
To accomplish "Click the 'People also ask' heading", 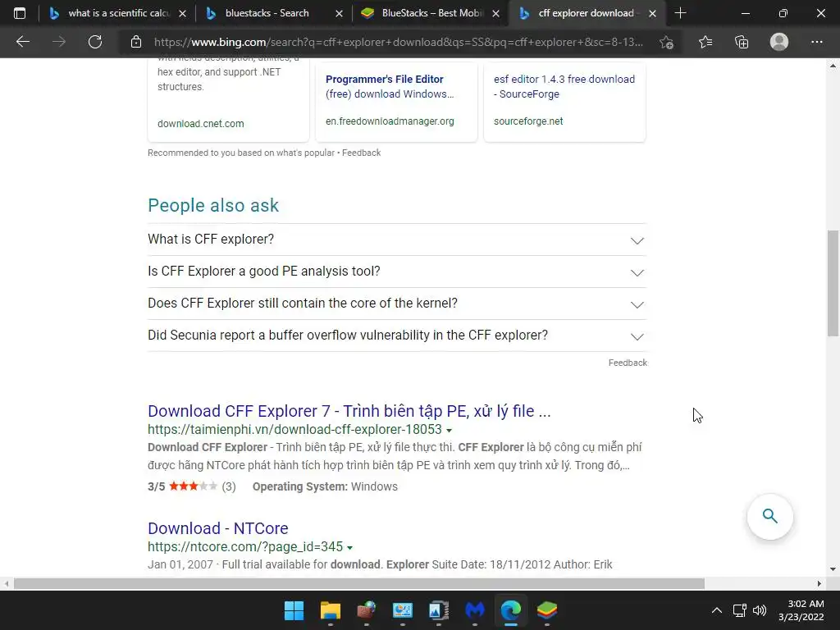I will pos(213,205).
